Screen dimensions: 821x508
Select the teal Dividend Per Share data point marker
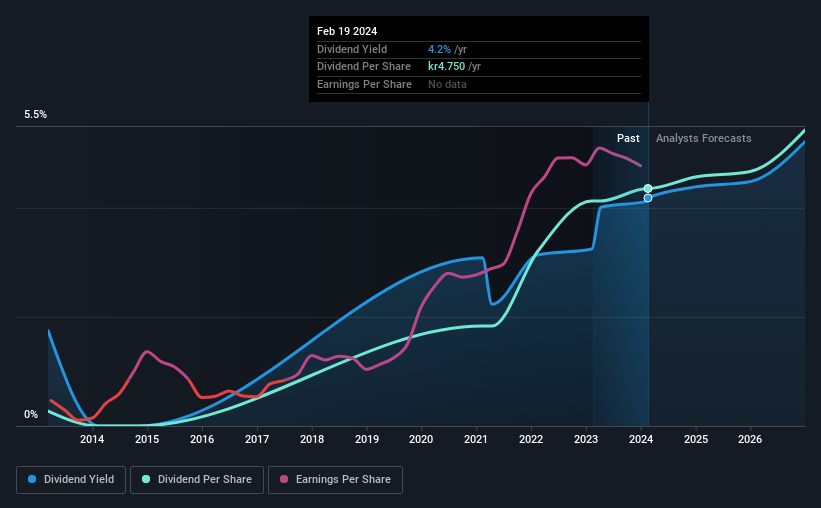click(x=648, y=189)
